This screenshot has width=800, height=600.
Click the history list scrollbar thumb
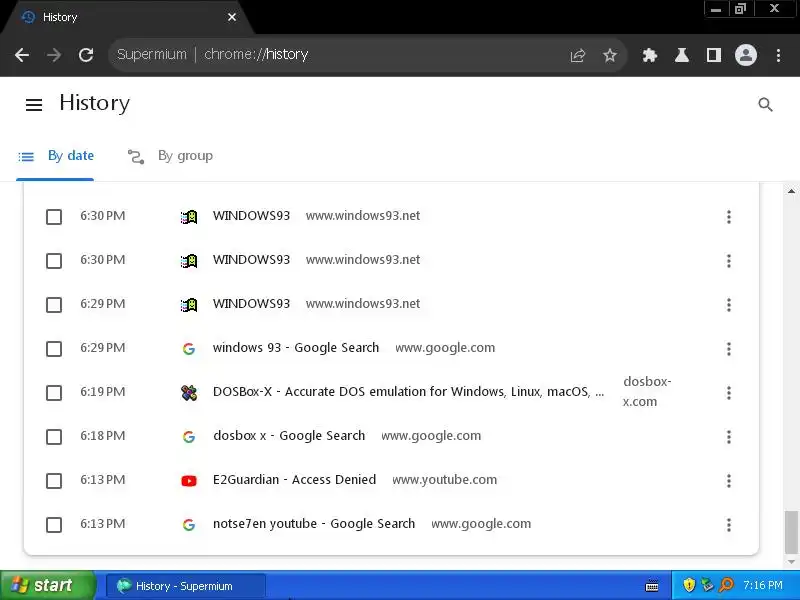(791, 532)
